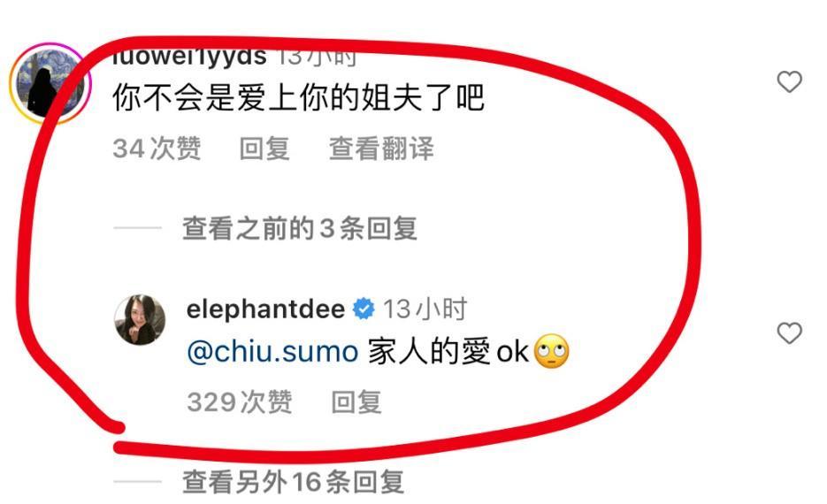Open the luowei1yyds username profile
Screen dimensions: 827x504
point(190,57)
